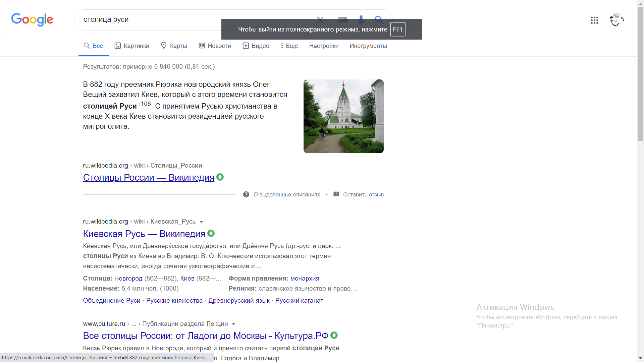This screenshot has width=644, height=362.
Task: Switch to the Видео tab
Action: 256,46
